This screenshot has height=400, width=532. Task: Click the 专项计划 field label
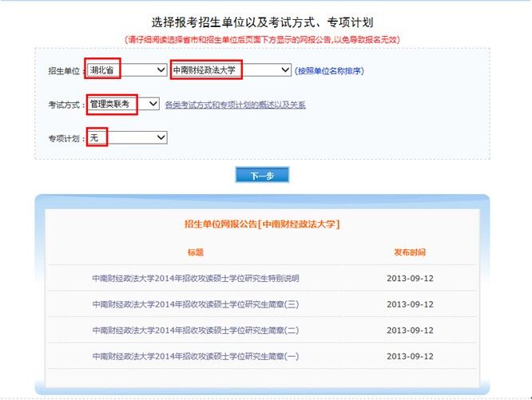(x=65, y=139)
